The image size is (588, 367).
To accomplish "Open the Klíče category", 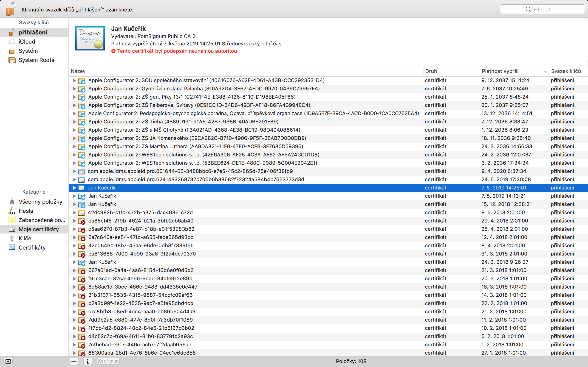I will 25,238.
